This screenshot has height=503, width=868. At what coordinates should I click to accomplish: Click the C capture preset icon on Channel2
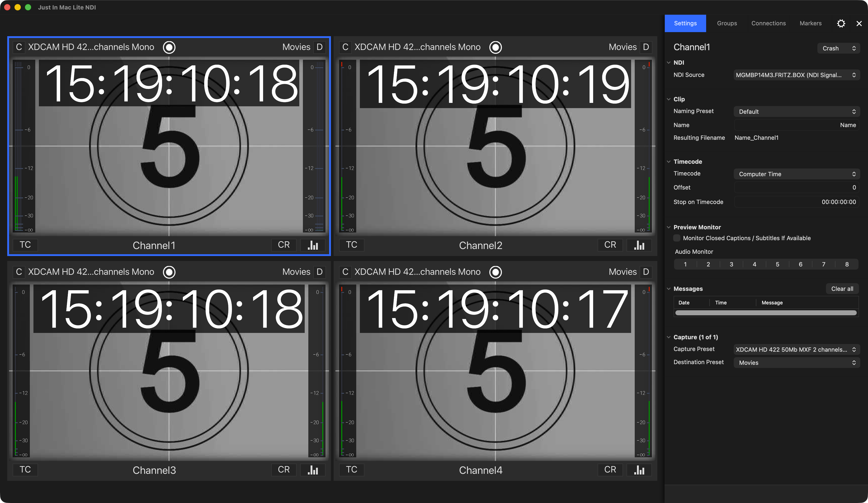coord(345,47)
